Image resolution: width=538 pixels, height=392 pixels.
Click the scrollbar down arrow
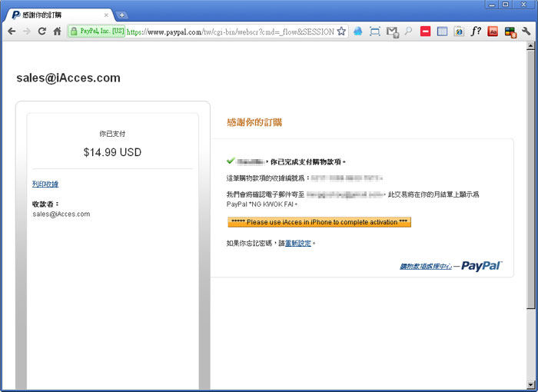pos(530,384)
